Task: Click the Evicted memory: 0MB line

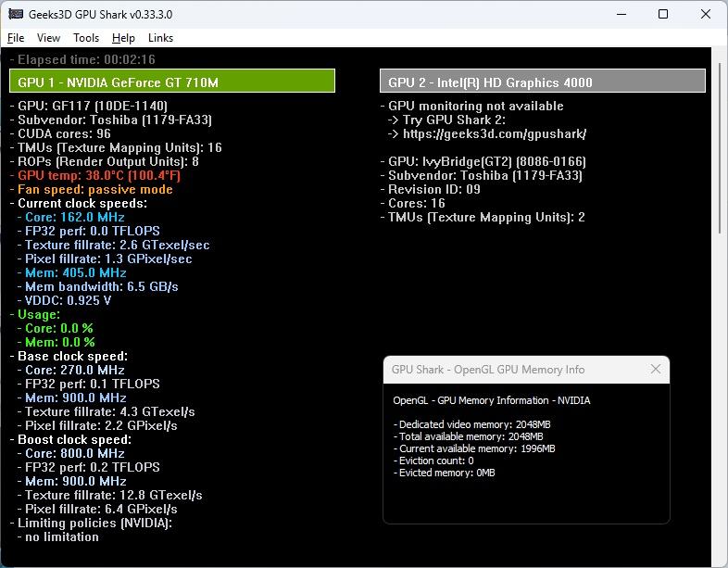Action: pyautogui.click(x=445, y=473)
